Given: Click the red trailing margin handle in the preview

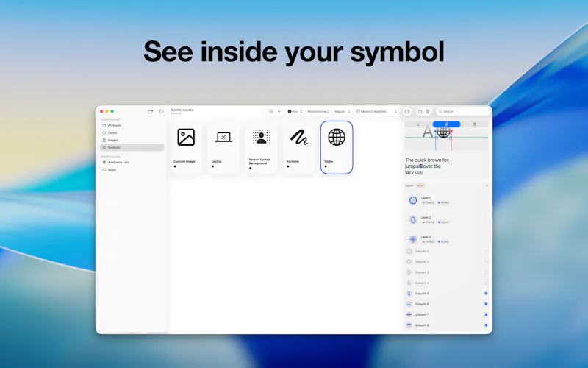Looking at the screenshot, I should tap(451, 131).
